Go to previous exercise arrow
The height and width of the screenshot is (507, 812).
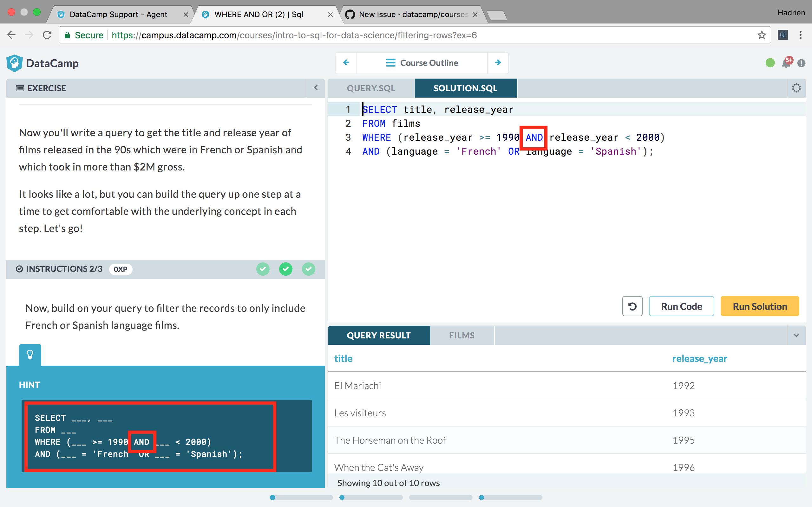346,63
